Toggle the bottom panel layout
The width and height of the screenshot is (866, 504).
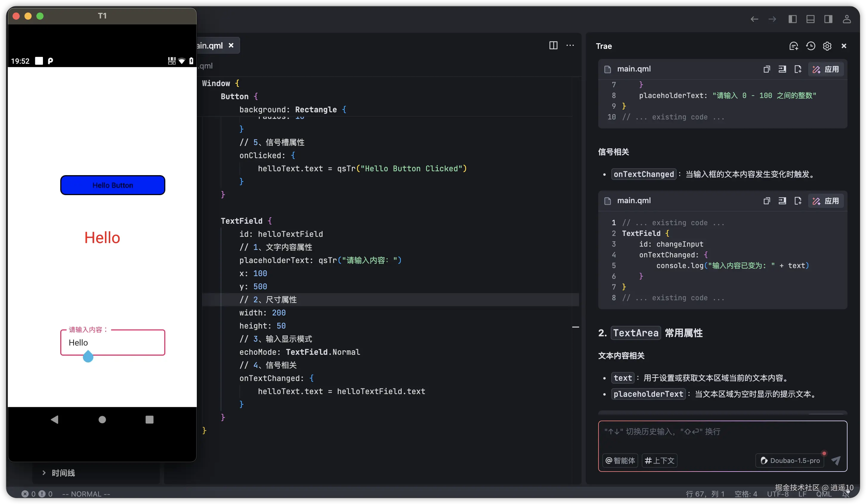click(x=810, y=19)
